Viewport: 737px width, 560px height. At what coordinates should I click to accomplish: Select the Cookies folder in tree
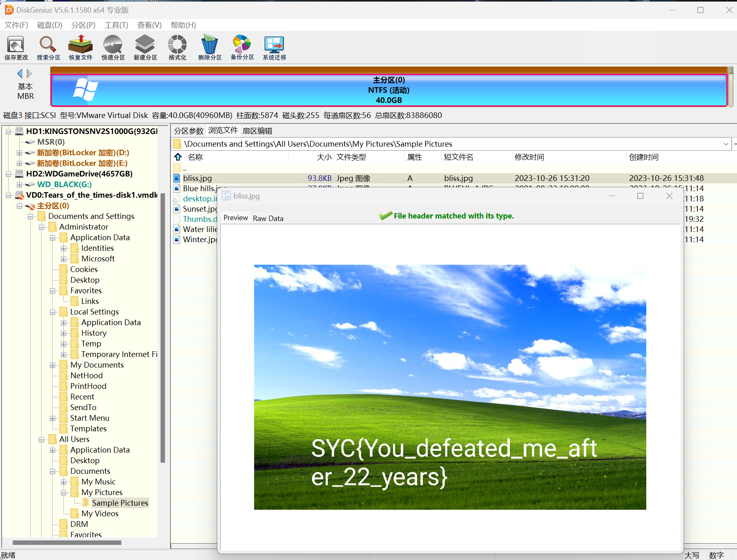(84, 269)
